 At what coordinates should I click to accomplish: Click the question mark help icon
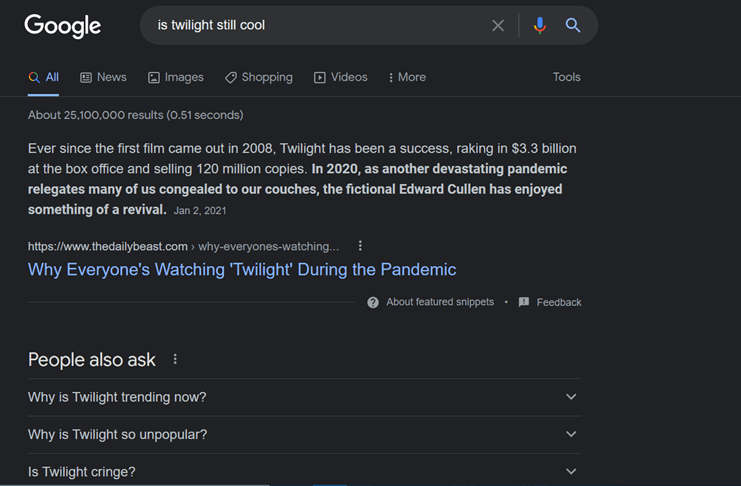[x=373, y=302]
